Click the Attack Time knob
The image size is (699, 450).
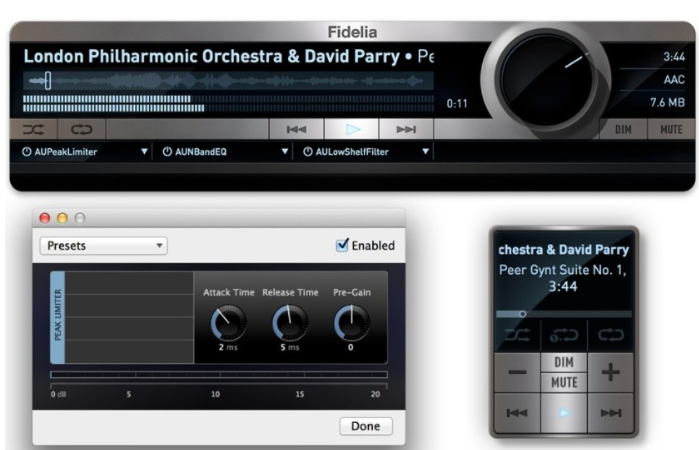click(x=228, y=322)
